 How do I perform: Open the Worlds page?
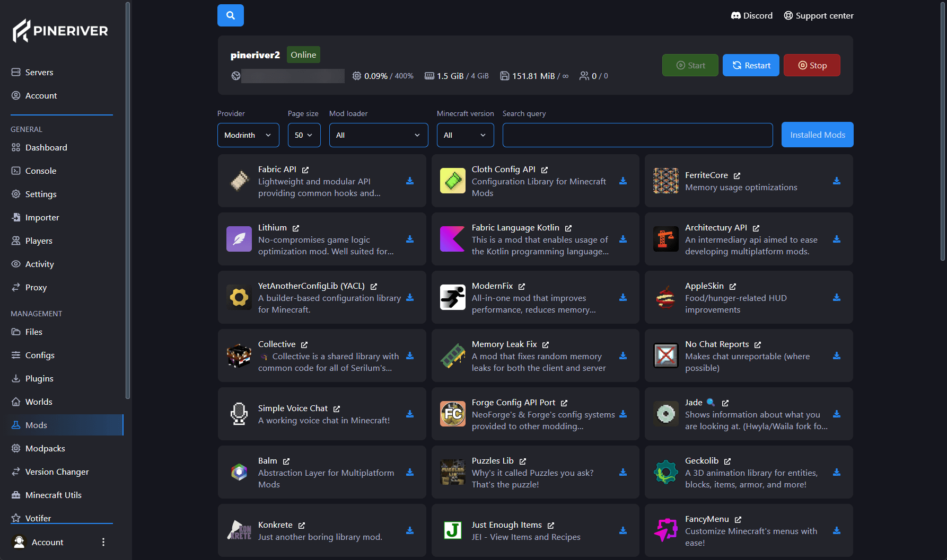point(39,402)
